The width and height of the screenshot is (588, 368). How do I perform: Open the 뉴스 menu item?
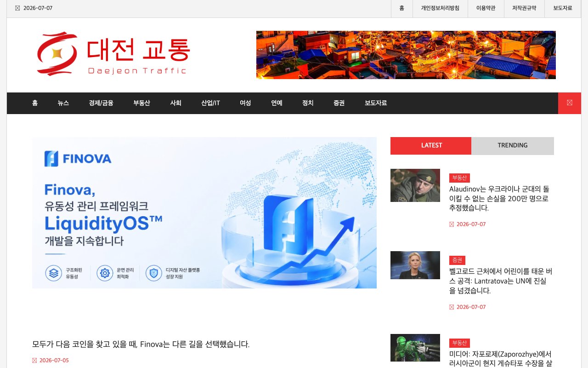coord(63,103)
